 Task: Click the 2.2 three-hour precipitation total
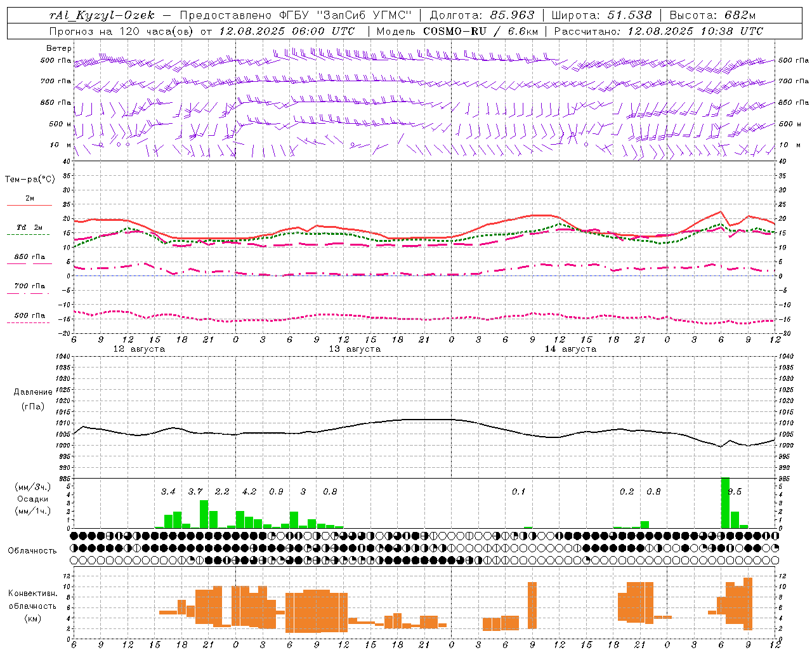(222, 491)
